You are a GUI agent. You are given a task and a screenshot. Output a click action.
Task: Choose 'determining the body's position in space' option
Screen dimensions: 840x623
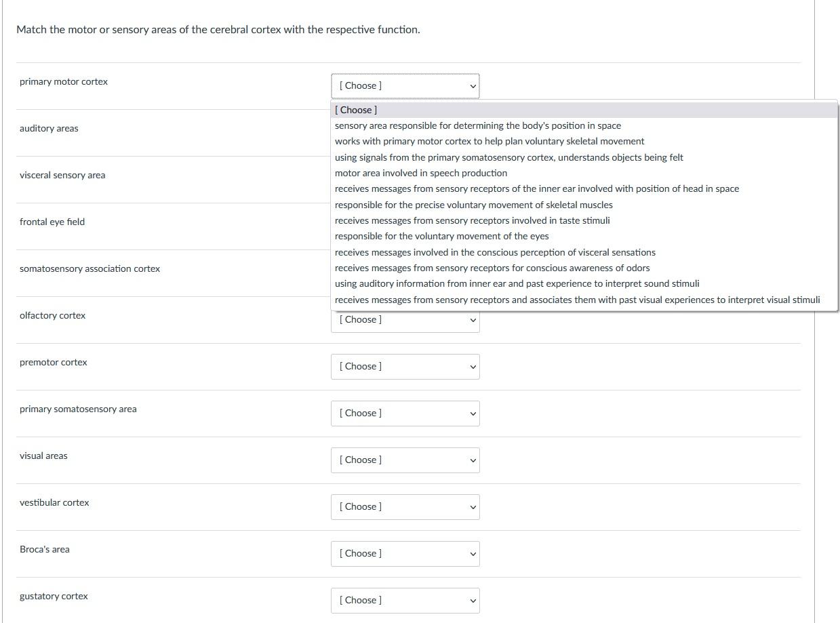tap(477, 126)
